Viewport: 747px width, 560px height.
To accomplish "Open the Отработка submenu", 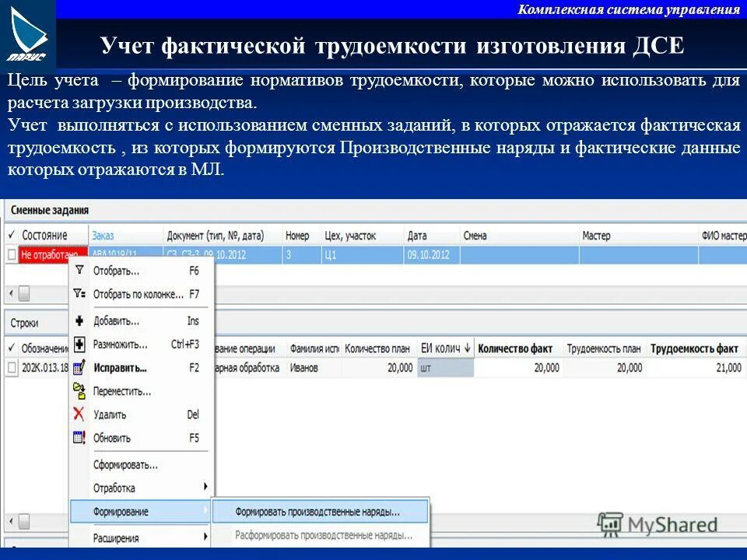I will click(x=142, y=488).
